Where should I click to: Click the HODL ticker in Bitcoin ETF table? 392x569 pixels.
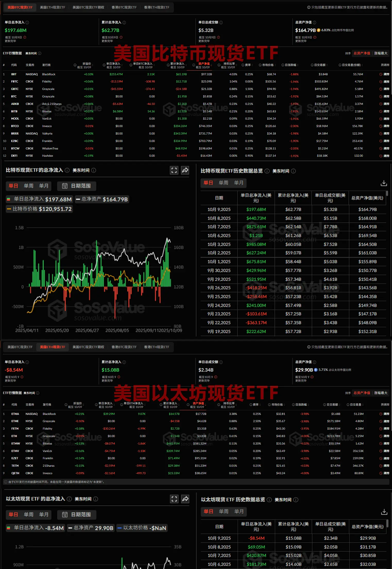pos(15,119)
